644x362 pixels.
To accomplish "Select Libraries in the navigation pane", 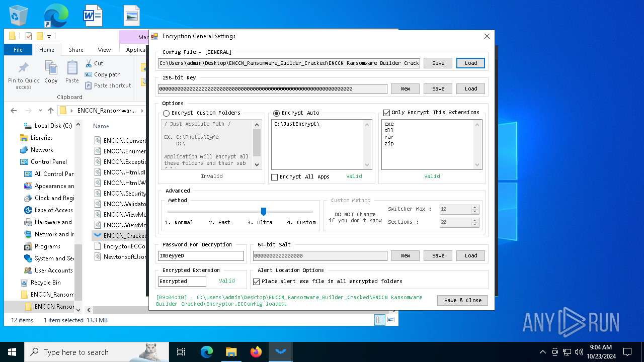I will 42,138.
